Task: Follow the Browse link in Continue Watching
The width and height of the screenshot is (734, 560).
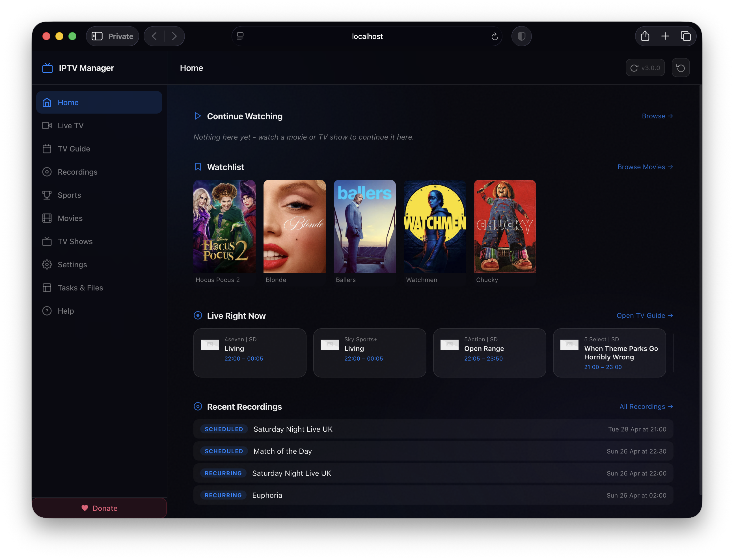Action: (x=657, y=116)
